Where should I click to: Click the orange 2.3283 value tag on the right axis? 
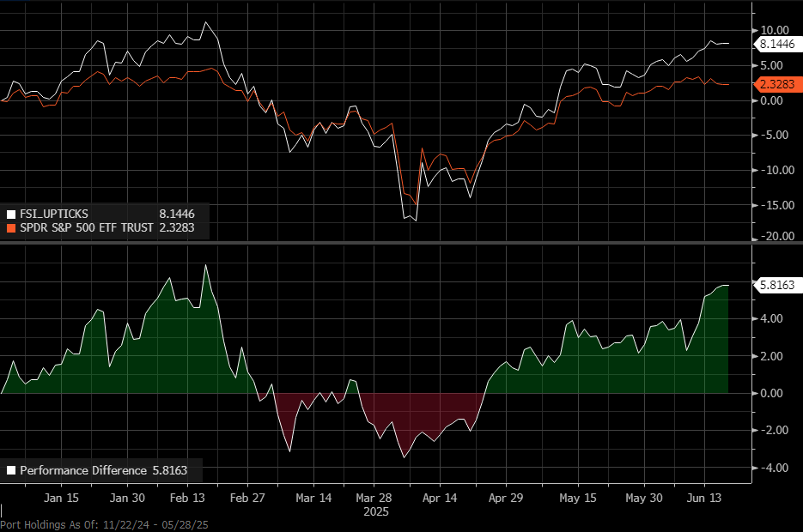[776, 84]
